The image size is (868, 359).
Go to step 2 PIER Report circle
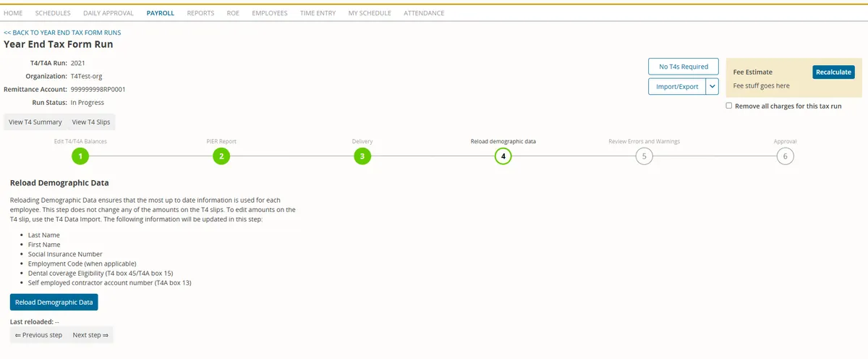point(221,156)
